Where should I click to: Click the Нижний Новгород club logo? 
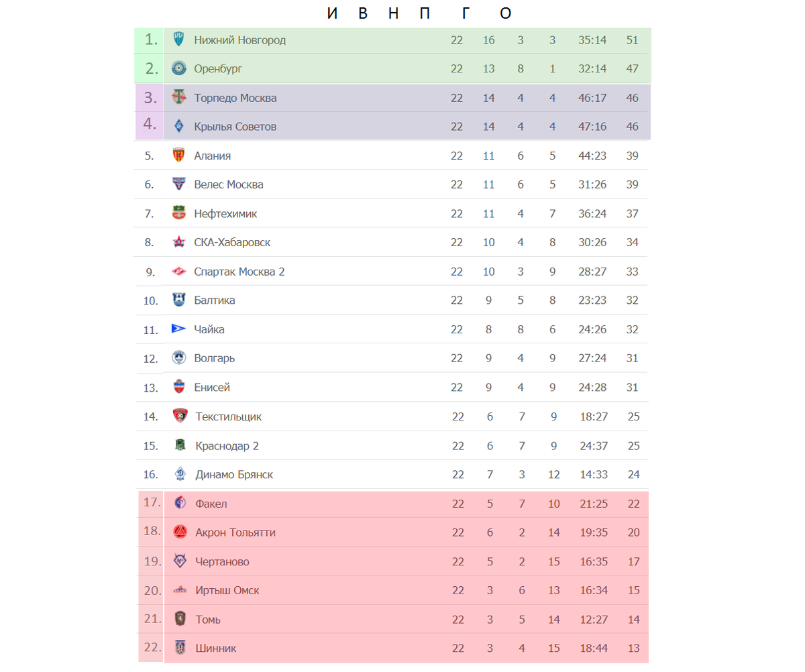179,40
